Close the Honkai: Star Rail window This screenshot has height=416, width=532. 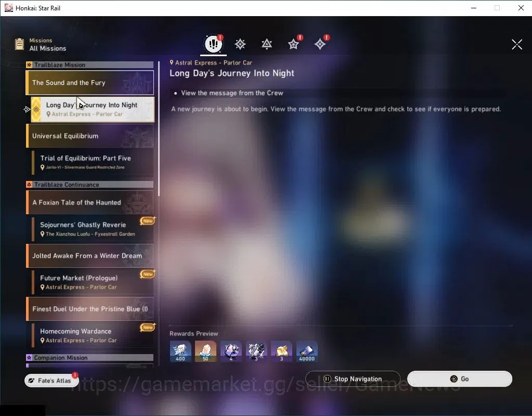click(521, 8)
